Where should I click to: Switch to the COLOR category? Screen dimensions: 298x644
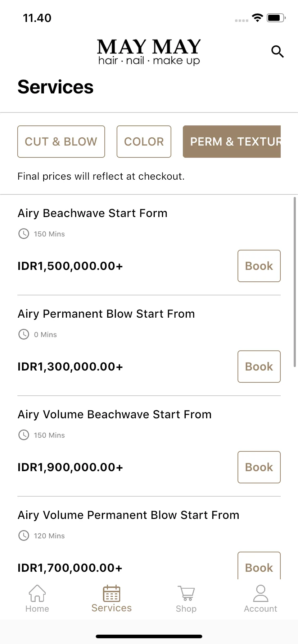coord(144,142)
